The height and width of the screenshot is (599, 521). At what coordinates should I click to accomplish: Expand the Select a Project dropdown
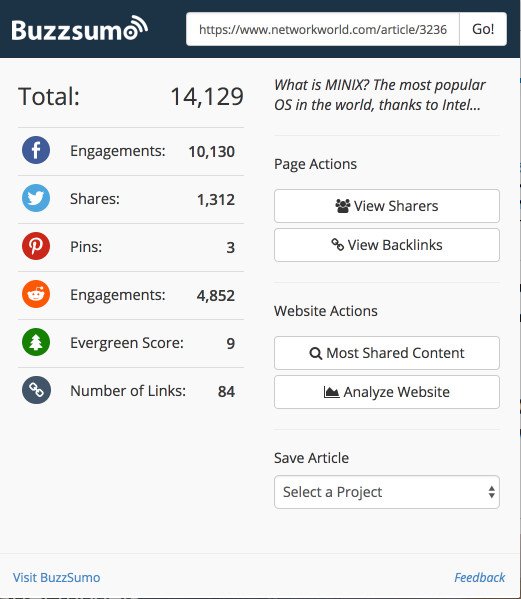coord(387,492)
